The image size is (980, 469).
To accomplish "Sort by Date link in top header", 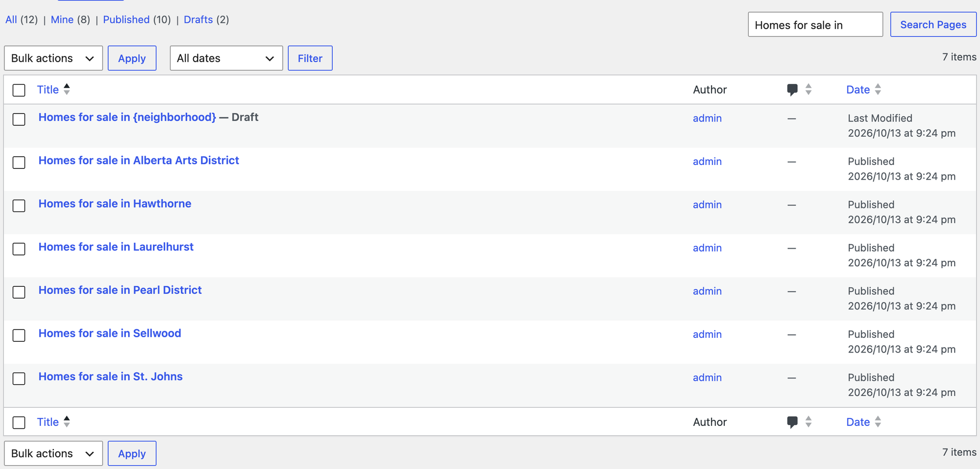I will pos(858,90).
